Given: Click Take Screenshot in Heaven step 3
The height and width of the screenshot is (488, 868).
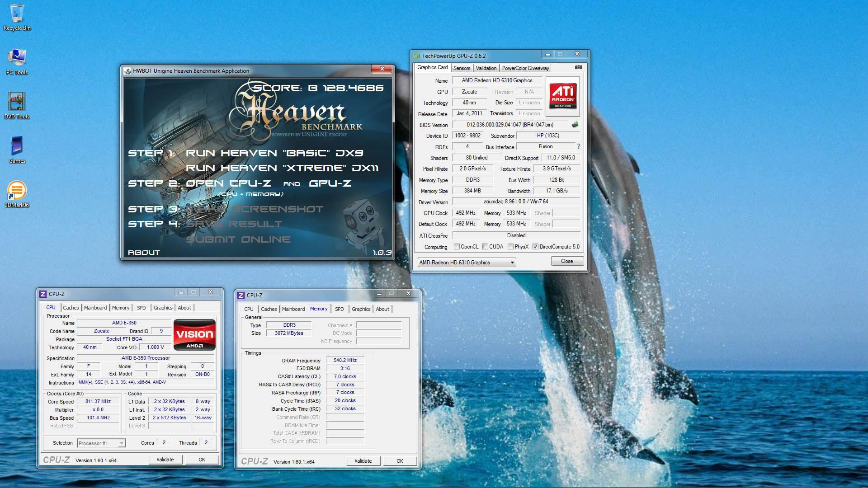Looking at the screenshot, I should [255, 209].
